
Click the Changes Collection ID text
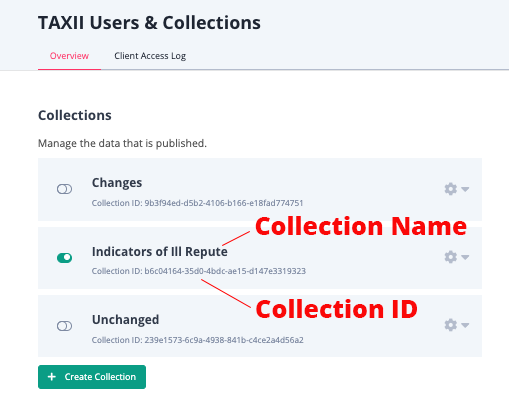[197, 203]
